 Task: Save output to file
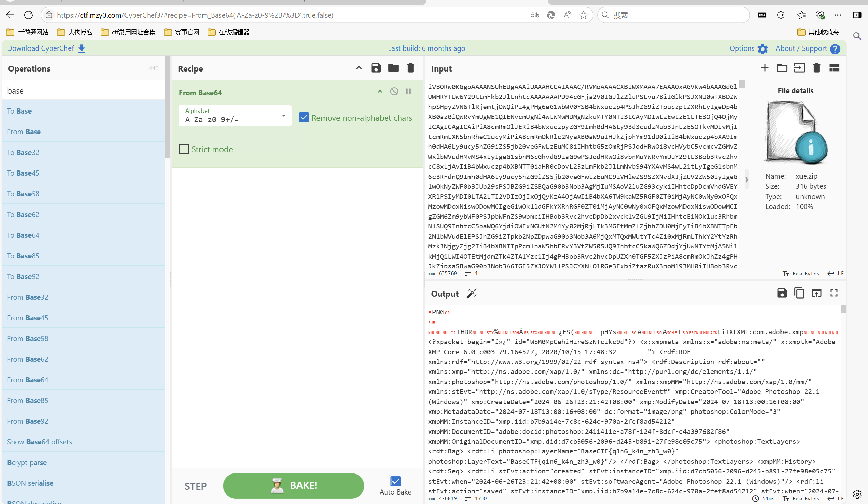(x=782, y=293)
